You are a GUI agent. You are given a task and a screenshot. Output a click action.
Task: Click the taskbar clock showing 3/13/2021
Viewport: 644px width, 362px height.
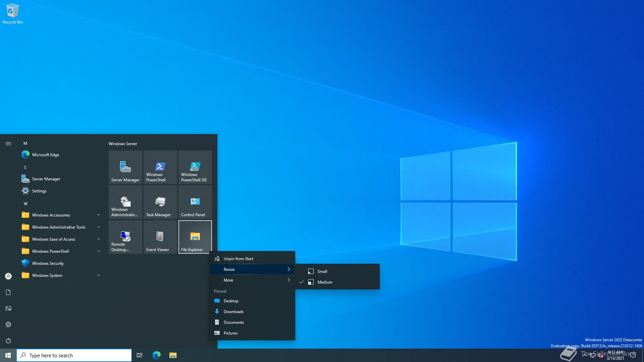(615, 355)
